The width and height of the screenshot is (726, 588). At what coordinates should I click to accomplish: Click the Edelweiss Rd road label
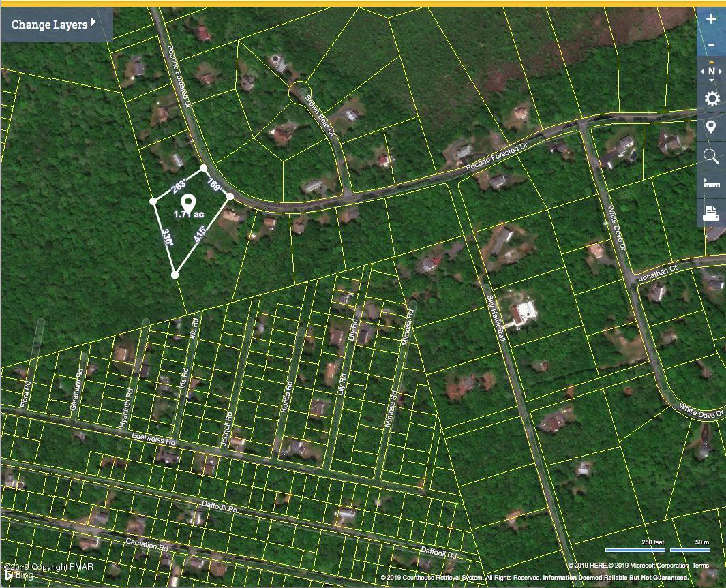pos(153,439)
